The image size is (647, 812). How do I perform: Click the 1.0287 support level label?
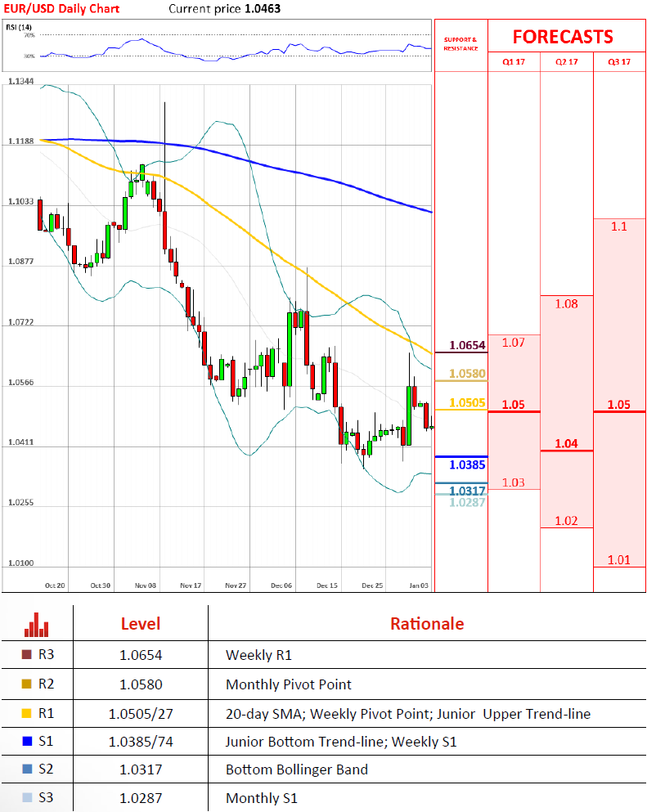pyautogui.click(x=467, y=502)
